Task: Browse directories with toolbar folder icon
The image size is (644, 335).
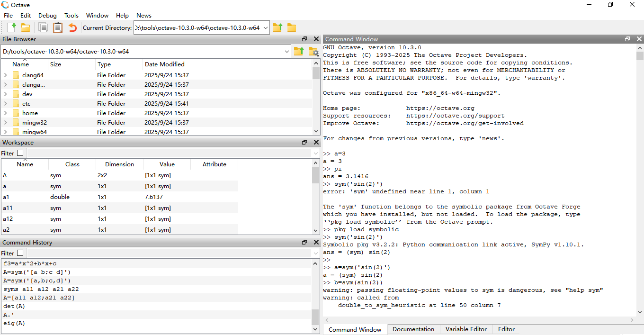Action: 292,28
